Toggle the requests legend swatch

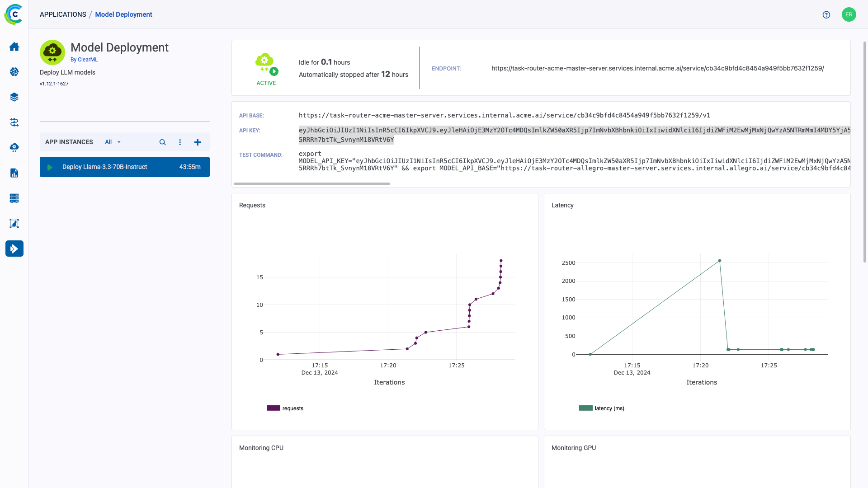pyautogui.click(x=274, y=408)
